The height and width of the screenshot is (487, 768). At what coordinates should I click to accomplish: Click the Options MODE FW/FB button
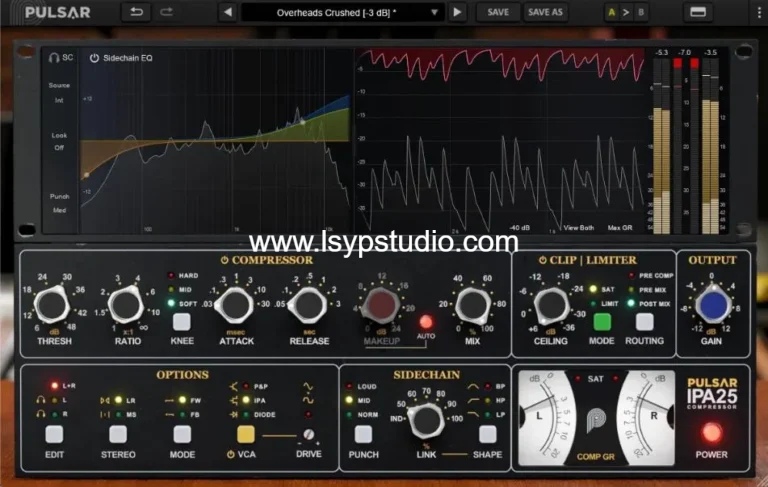click(182, 434)
